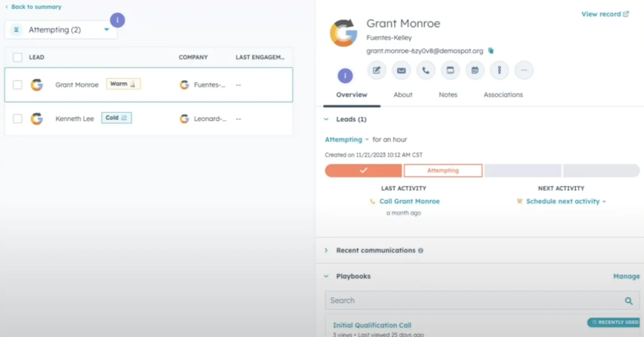Click Grant Monroe's large profile avatar

(x=344, y=33)
